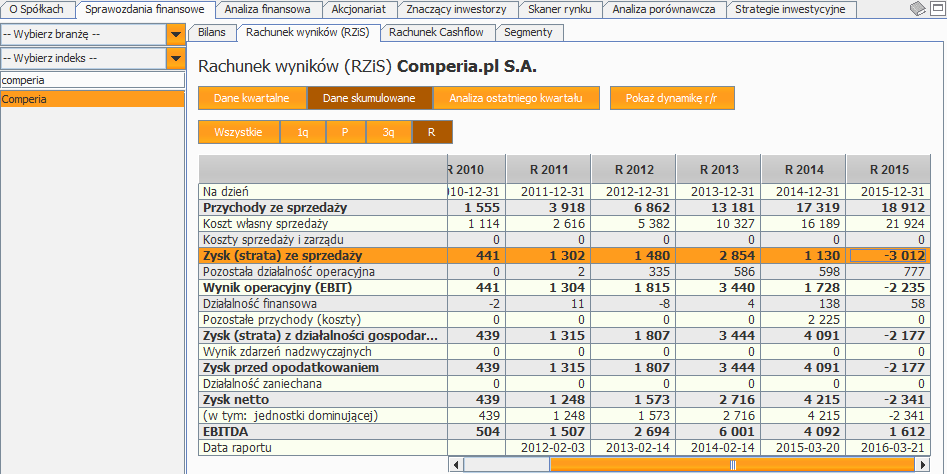
Task: Click the EBITDA row label
Action: (226, 432)
